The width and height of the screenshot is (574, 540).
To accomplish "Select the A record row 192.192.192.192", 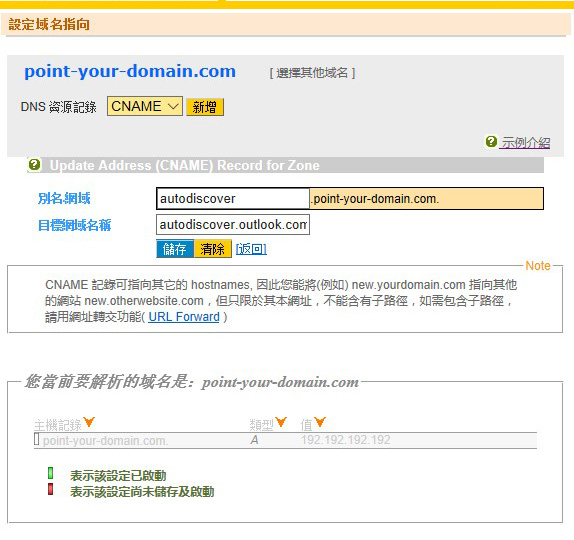I will pyautogui.click(x=286, y=440).
